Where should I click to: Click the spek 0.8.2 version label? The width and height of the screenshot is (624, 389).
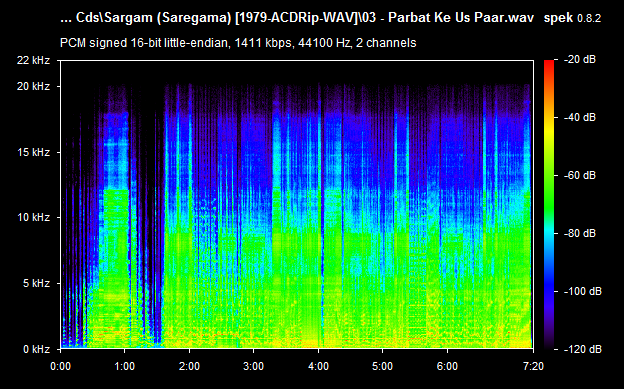pyautogui.click(x=572, y=18)
